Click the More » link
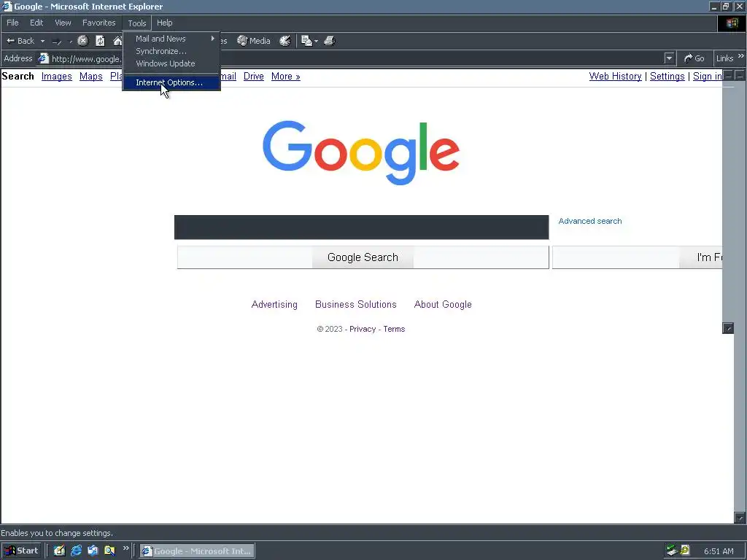This screenshot has height=560, width=747. 286,76
